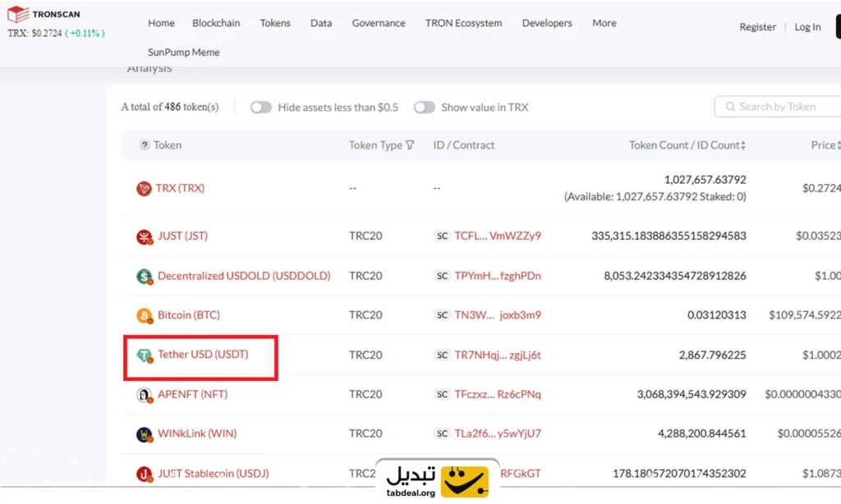
Task: Open contract TCFL... VmWZZy9
Action: pyautogui.click(x=498, y=236)
